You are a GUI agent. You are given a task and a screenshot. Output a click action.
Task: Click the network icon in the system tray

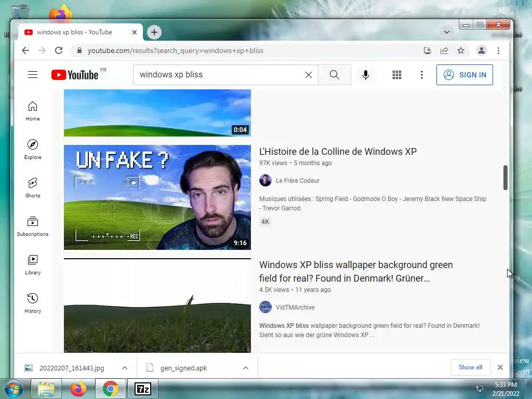(x=480, y=389)
